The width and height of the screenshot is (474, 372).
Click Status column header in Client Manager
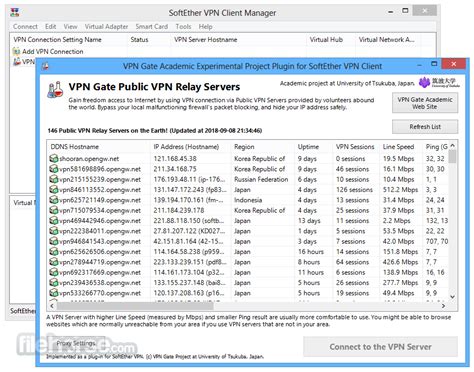[x=149, y=39]
